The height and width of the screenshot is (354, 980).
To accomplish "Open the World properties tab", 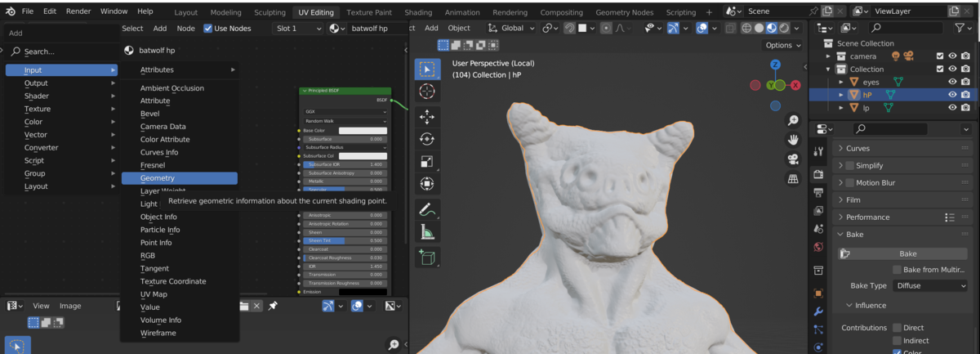I will click(819, 247).
